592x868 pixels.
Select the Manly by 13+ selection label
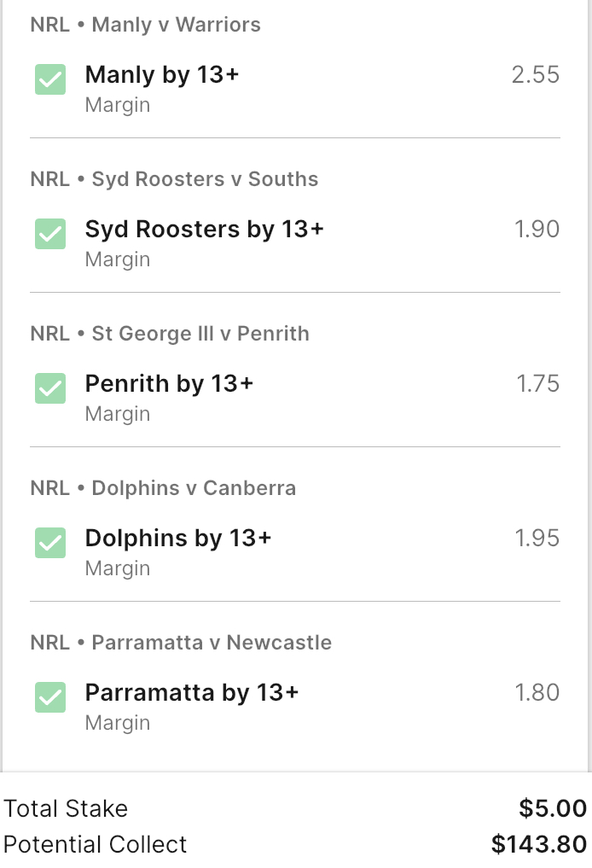click(162, 75)
